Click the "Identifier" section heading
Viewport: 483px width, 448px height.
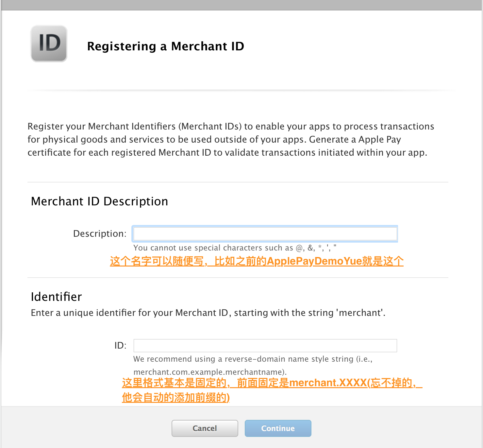pos(56,297)
